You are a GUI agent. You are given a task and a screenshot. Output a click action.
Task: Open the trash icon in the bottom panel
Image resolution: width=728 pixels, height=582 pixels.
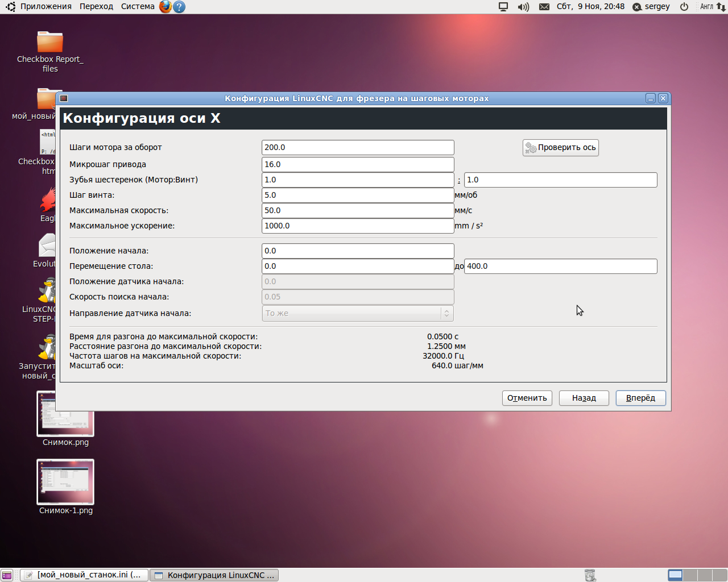click(x=590, y=575)
